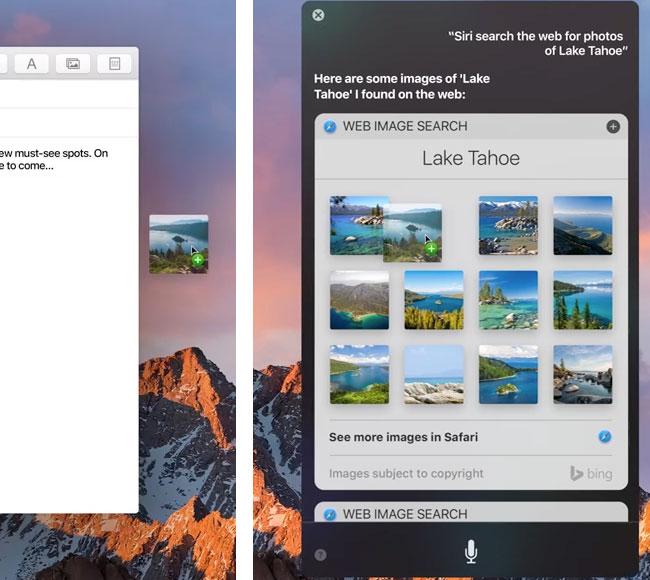Viewport: 650px width, 580px height.
Task: Select bottom-right thumbnail with boulders in water
Action: [582, 374]
